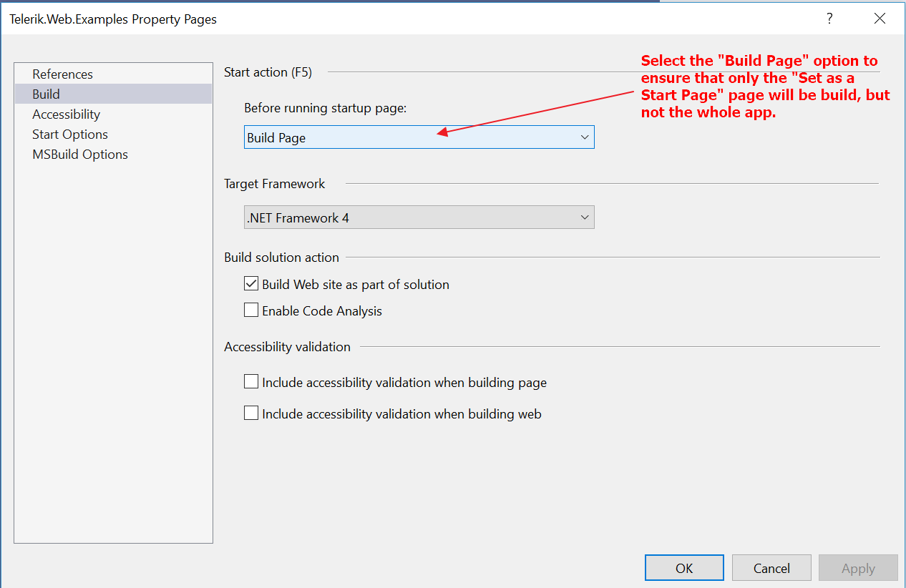
Task: Open Start Options property page
Action: 113,134
